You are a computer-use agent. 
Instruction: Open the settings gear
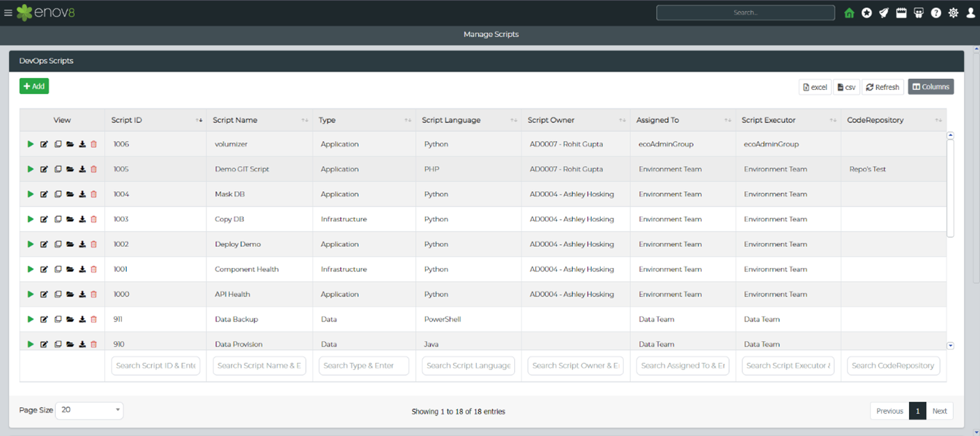(954, 13)
